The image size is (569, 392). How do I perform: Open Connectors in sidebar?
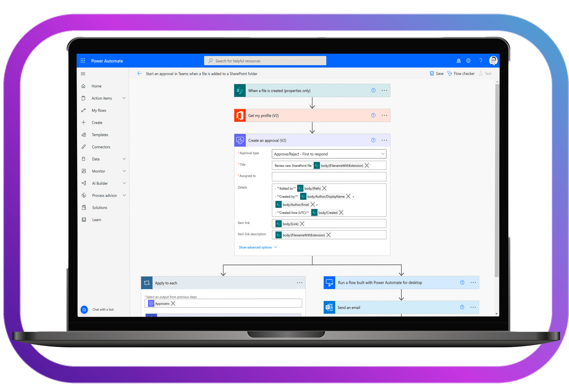click(x=101, y=147)
